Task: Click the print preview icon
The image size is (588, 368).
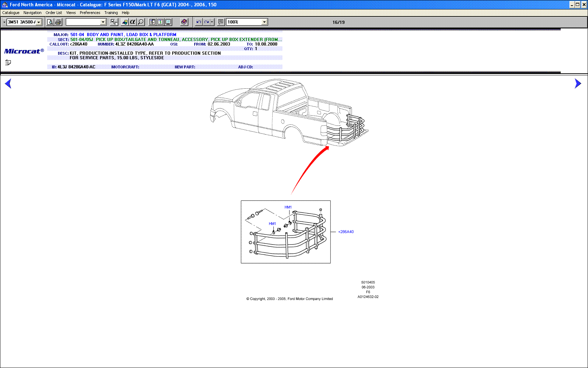Action: click(x=50, y=22)
